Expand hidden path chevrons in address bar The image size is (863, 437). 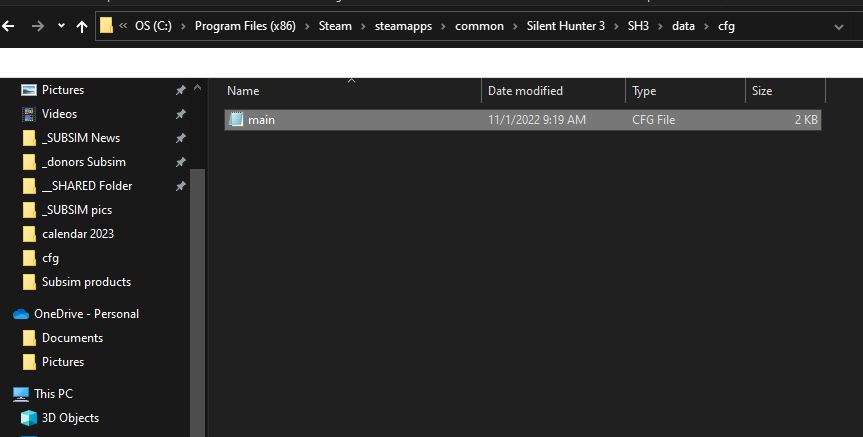pos(123,26)
